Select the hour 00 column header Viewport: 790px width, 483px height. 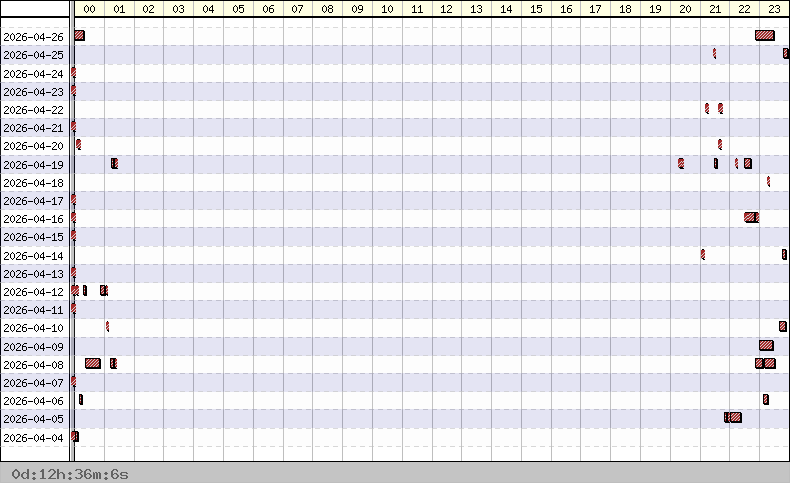tap(90, 8)
